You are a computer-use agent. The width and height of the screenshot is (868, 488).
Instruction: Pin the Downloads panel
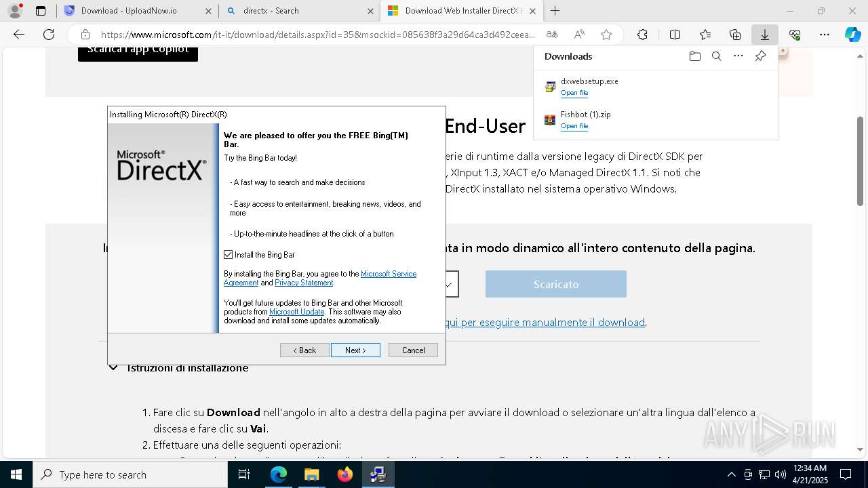pos(760,56)
